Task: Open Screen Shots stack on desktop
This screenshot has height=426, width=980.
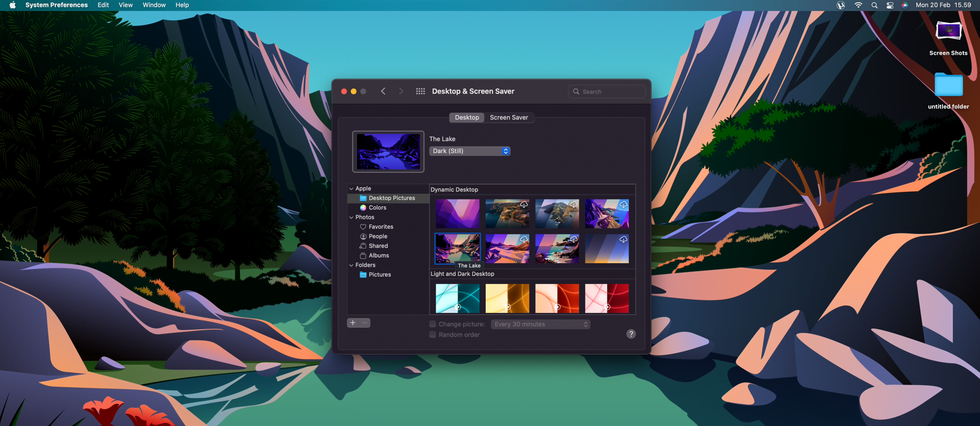Action: [x=948, y=38]
